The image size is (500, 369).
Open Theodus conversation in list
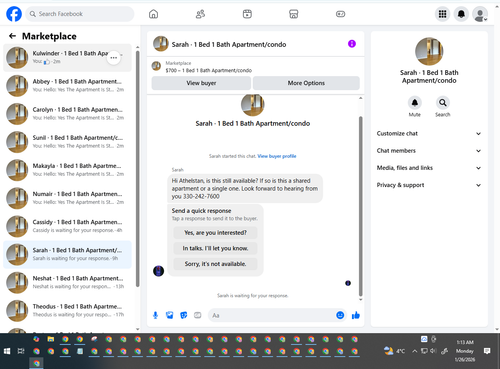(67, 311)
